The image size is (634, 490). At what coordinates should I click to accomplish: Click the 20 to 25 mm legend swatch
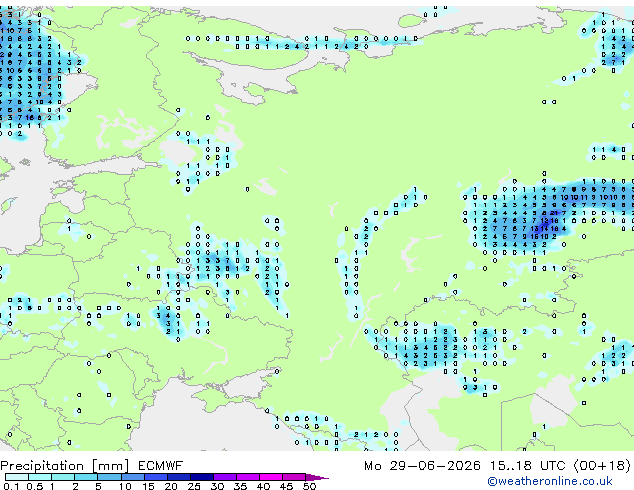click(179, 477)
